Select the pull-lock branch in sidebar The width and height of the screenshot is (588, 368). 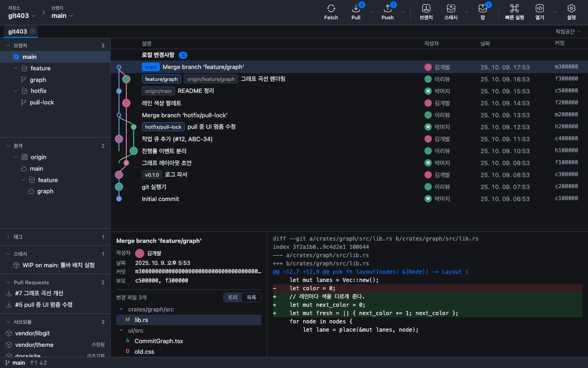[x=55, y=102]
